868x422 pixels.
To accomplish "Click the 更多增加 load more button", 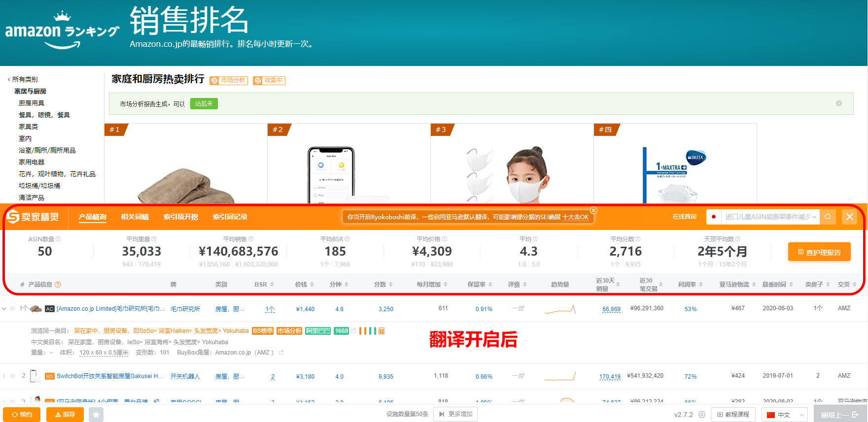I will click(455, 414).
